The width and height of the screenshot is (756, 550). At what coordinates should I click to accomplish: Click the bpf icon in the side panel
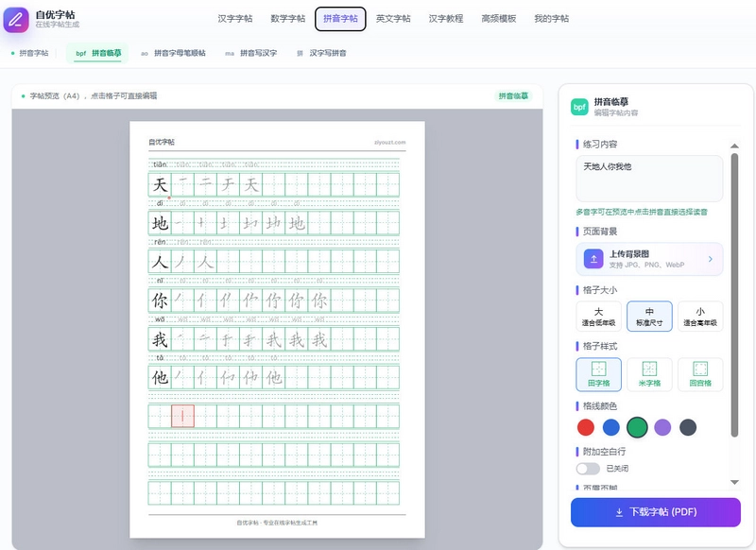pos(579,107)
